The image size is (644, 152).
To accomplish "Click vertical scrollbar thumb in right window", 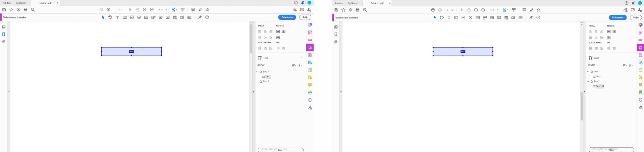I will click(x=582, y=106).
